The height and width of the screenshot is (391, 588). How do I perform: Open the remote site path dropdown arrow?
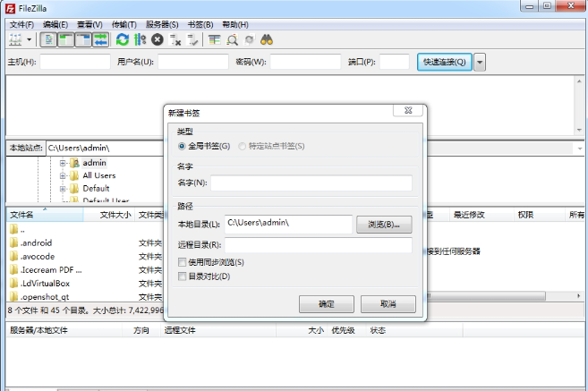pyautogui.click(x=580, y=149)
